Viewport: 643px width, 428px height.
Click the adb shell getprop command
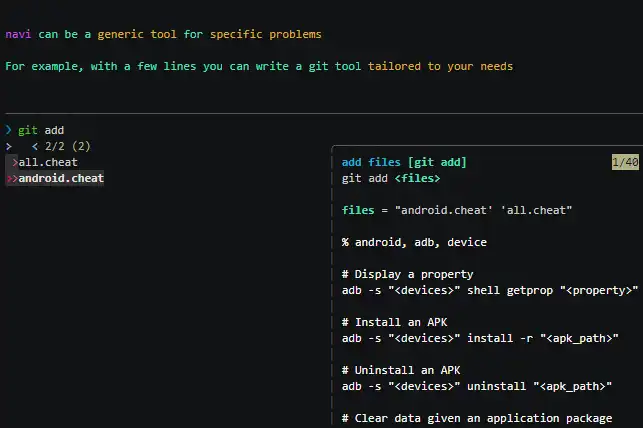489,290
